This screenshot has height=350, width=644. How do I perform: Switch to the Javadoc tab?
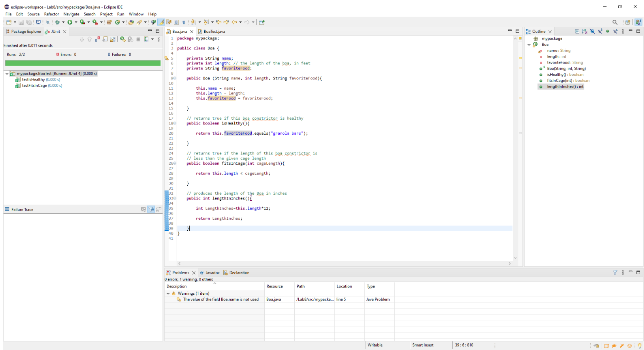[209, 273]
